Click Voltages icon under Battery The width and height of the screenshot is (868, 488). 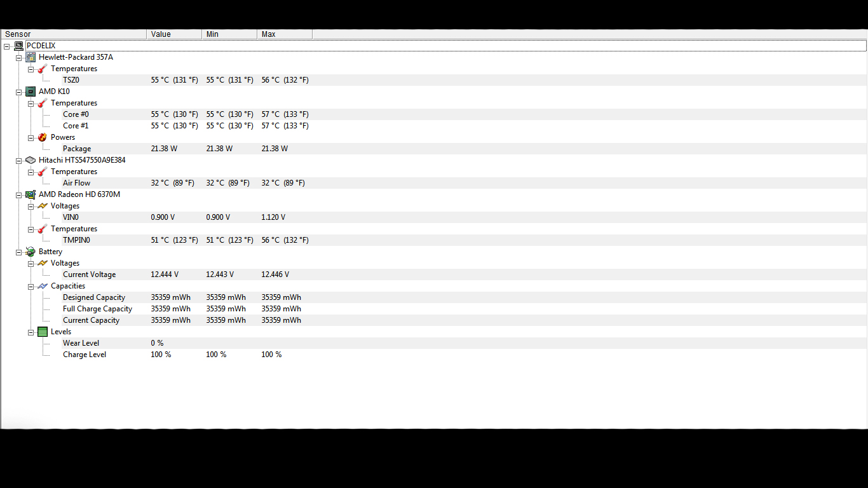coord(43,263)
